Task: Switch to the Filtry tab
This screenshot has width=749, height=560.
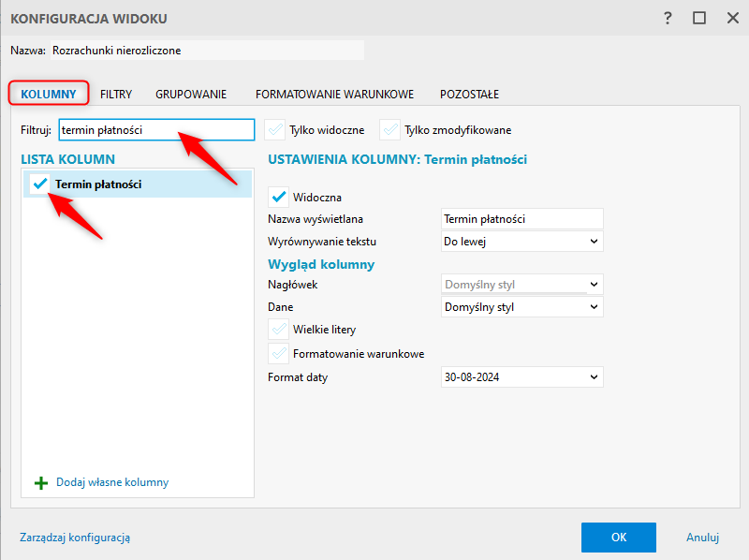Action: point(116,94)
